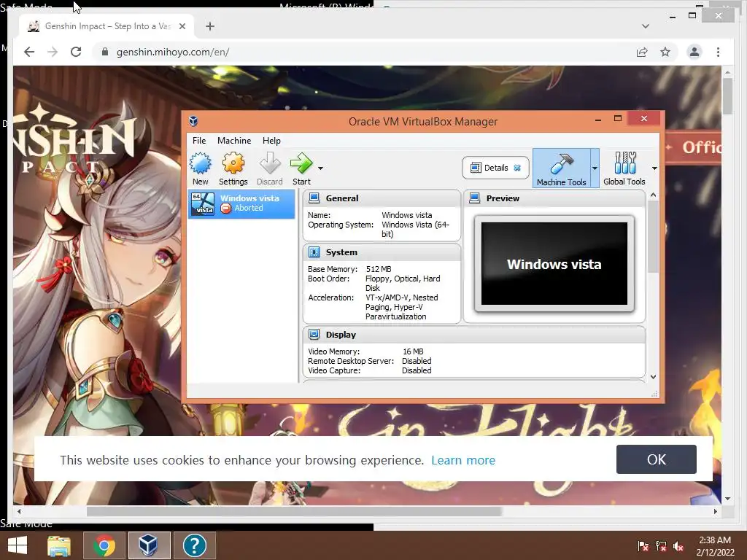Click the VirtualBox title bar cube icon
The width and height of the screenshot is (747, 560).
coord(193,121)
